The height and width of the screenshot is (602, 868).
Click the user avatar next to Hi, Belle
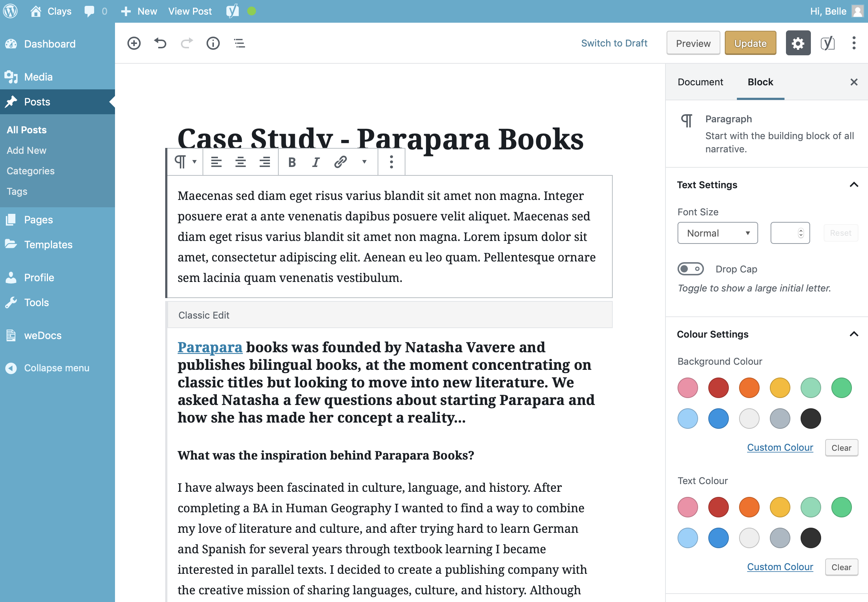click(857, 11)
